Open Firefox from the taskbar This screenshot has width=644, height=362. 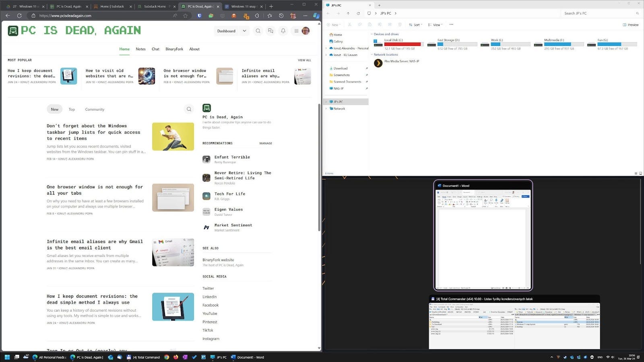176,357
